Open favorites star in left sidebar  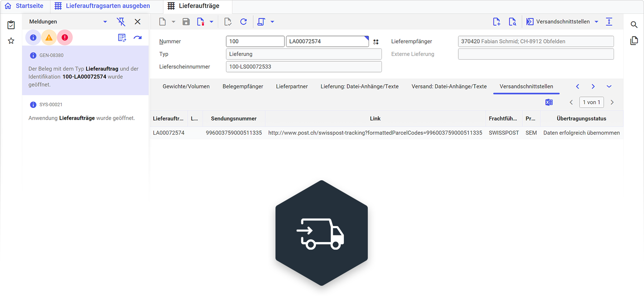(x=11, y=41)
